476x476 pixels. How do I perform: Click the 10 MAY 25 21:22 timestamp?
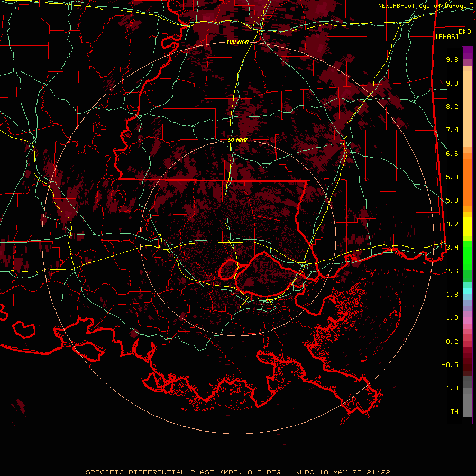pyautogui.click(x=354, y=472)
